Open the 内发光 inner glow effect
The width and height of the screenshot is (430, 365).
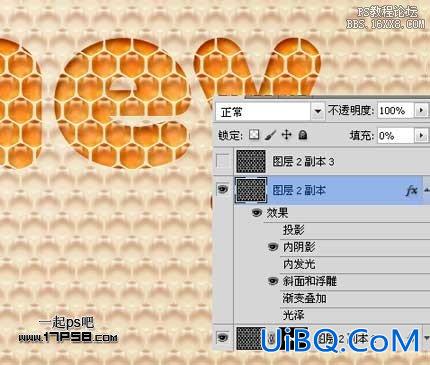pos(299,264)
